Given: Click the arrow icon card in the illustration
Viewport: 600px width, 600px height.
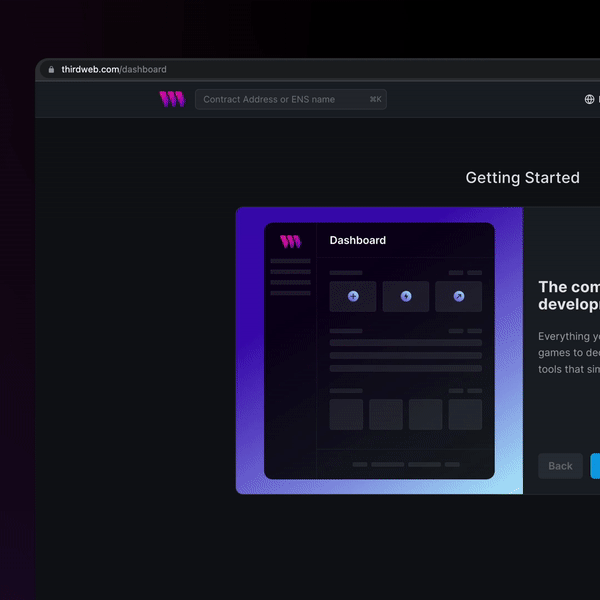Looking at the screenshot, I should [458, 296].
